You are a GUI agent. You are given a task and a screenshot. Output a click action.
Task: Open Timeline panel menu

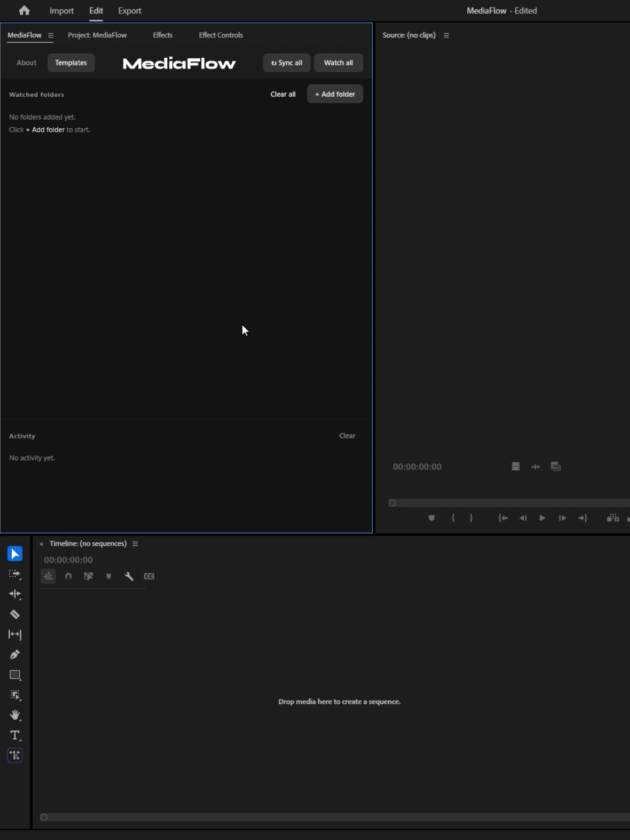[x=135, y=544]
